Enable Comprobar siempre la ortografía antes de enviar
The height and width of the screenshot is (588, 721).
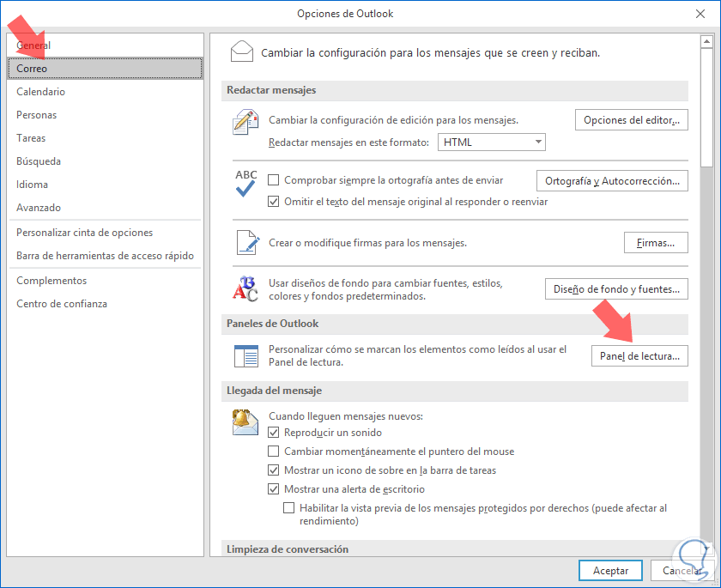(x=274, y=179)
